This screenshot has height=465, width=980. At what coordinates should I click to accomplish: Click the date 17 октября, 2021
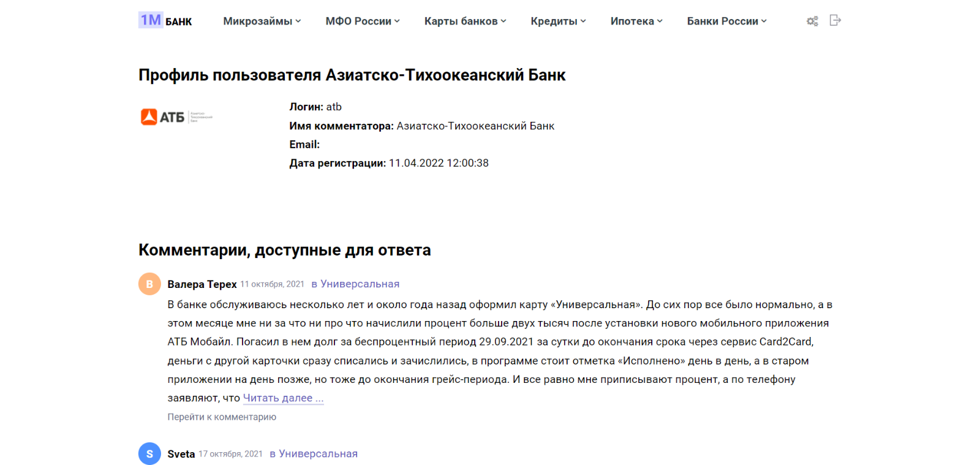pyautogui.click(x=230, y=454)
